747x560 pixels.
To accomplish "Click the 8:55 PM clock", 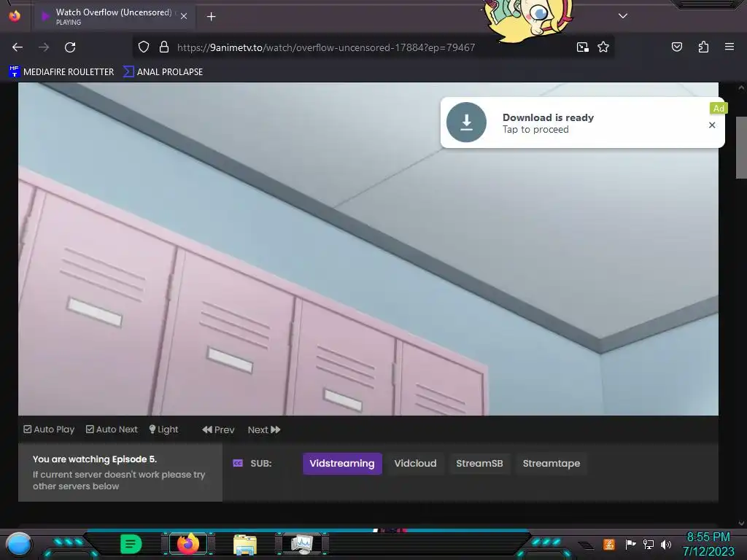I will 708,537.
